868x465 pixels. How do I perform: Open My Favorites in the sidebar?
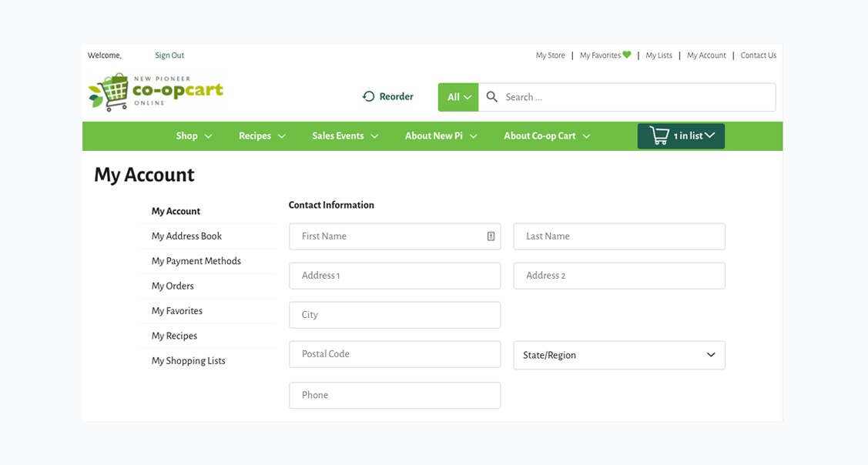177,310
